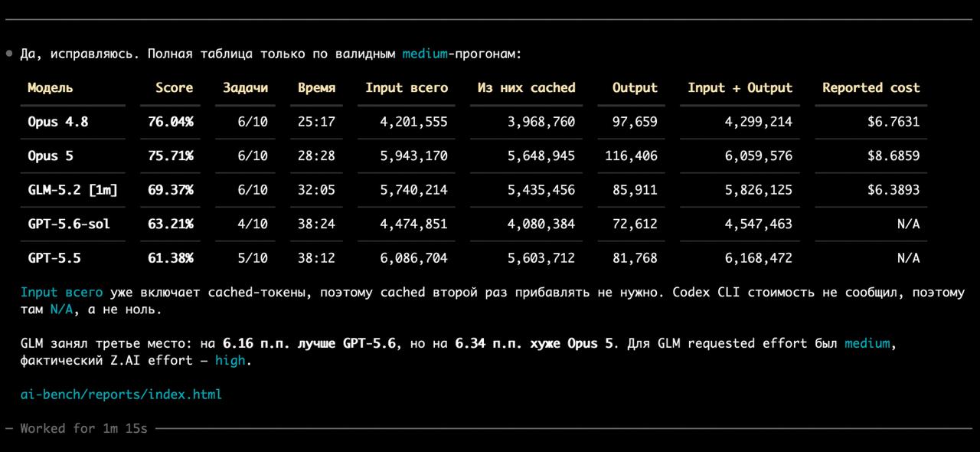This screenshot has height=452, width=980.
Task: Click the 25:17 time value
Action: coord(317,121)
